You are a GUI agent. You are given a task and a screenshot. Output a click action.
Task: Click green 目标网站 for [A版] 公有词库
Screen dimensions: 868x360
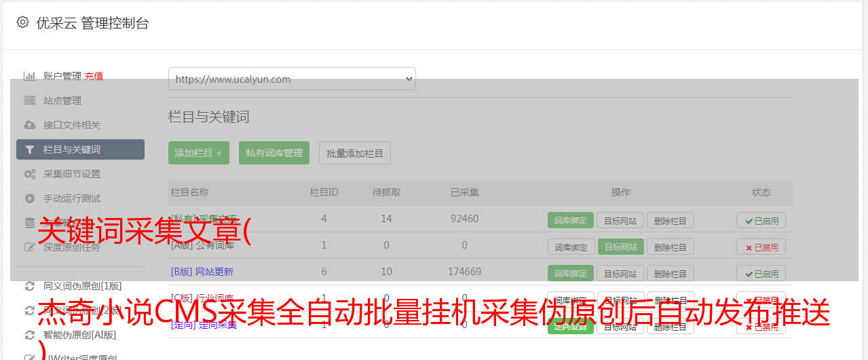620,247
